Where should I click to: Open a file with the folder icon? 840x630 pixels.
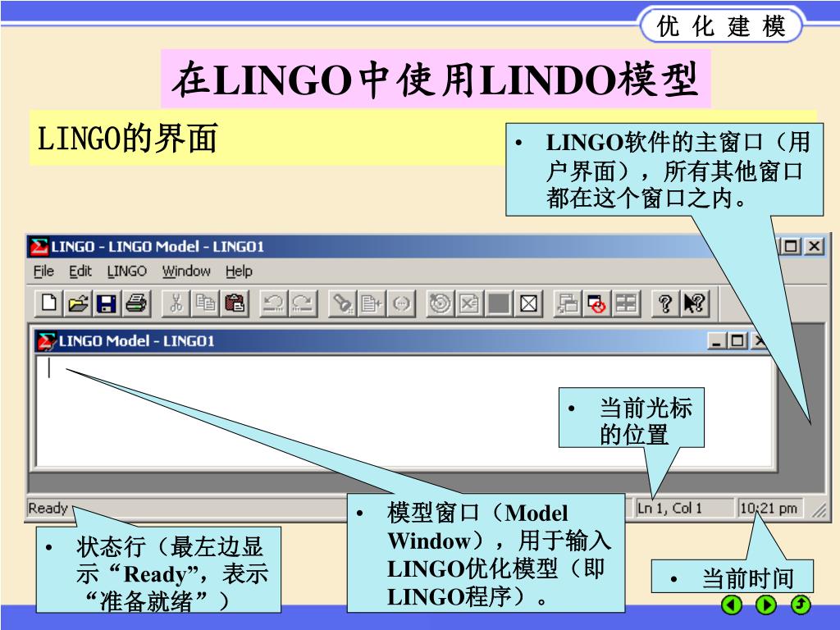[x=78, y=304]
